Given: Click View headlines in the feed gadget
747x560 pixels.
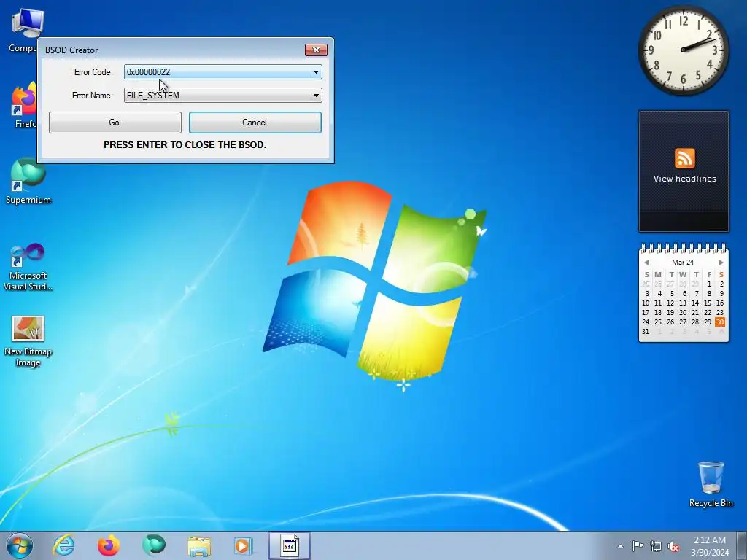Looking at the screenshot, I should tap(684, 179).
